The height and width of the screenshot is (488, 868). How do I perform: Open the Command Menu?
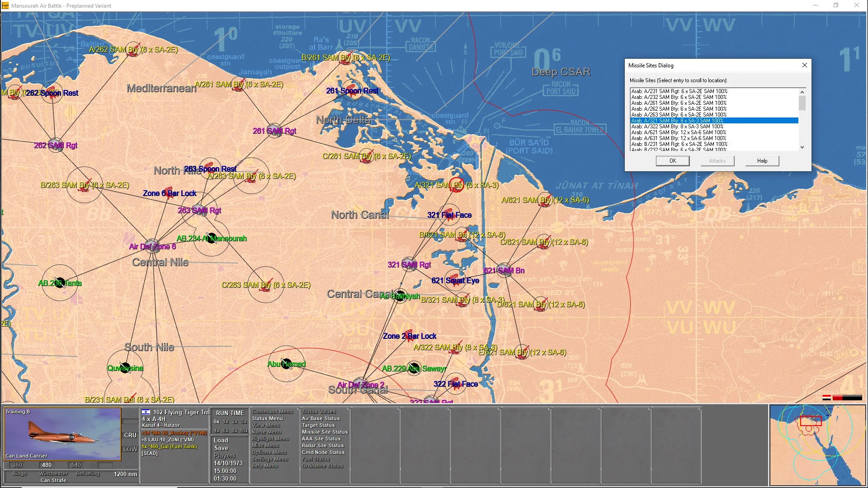click(x=272, y=412)
